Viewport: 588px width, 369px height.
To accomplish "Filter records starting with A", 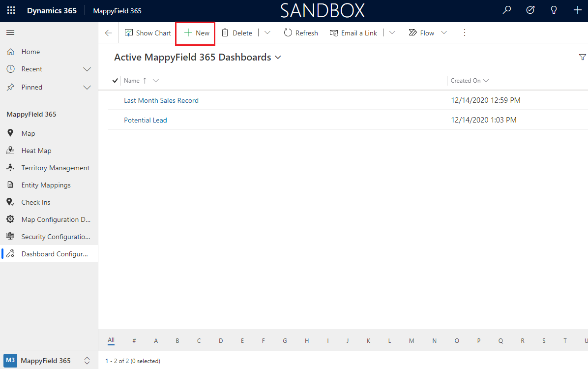I will point(156,341).
